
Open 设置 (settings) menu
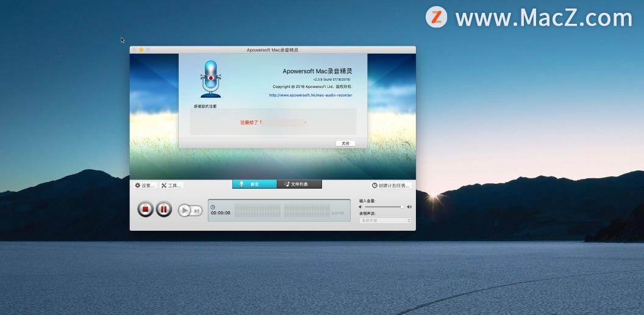(x=145, y=186)
